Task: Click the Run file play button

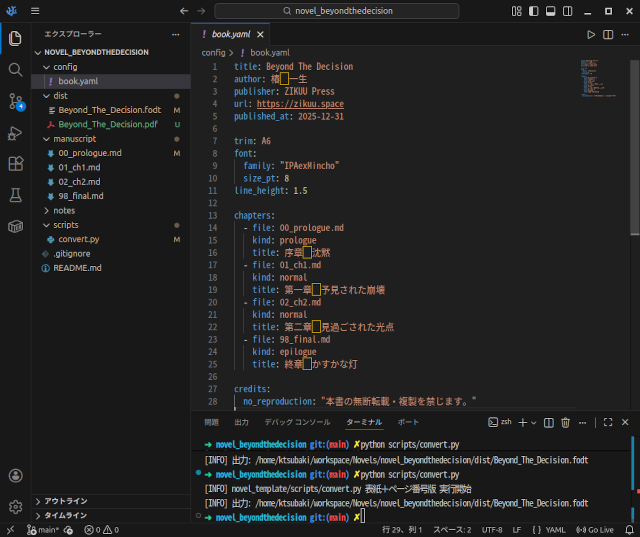Action: [x=591, y=34]
